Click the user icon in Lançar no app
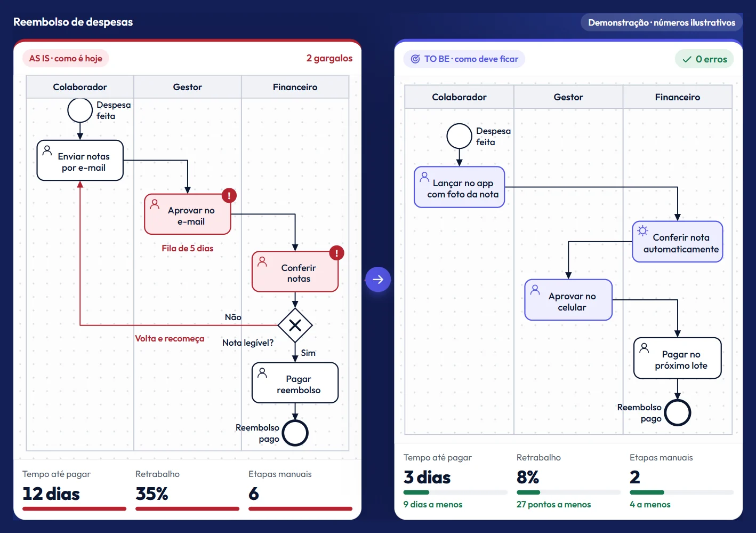This screenshot has height=533, width=756. pyautogui.click(x=424, y=177)
